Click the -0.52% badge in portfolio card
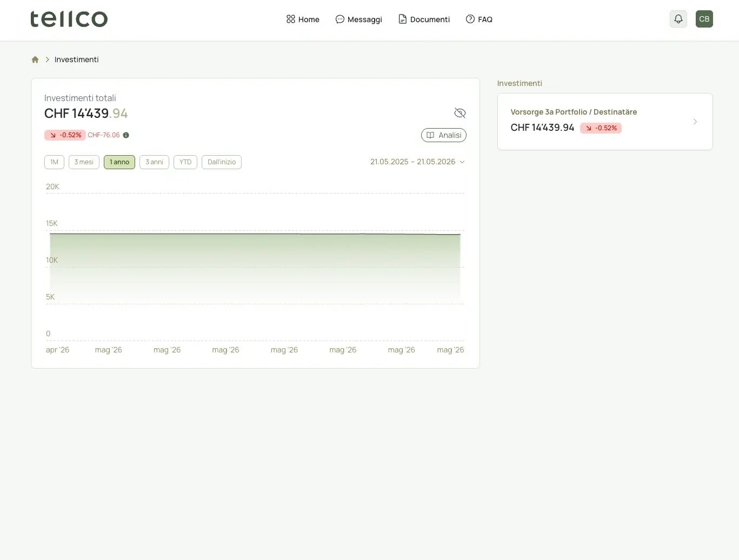 tap(601, 128)
